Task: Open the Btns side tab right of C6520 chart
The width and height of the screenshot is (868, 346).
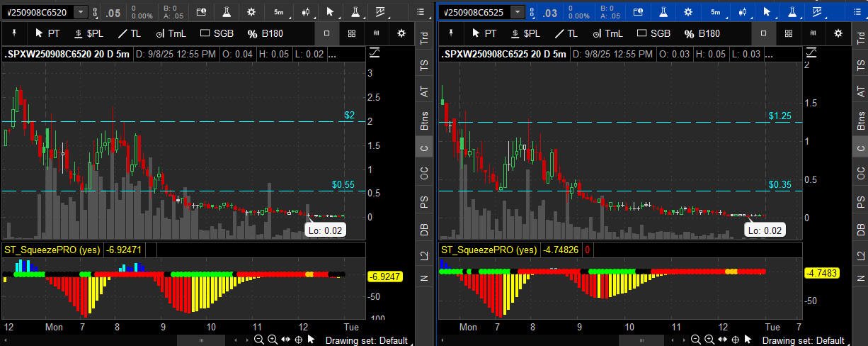Action: pos(424,121)
